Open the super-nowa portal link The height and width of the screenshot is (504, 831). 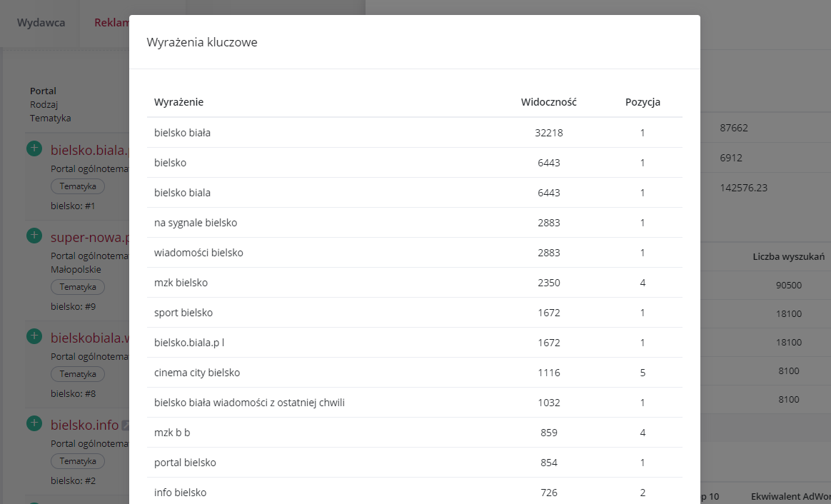pos(89,237)
